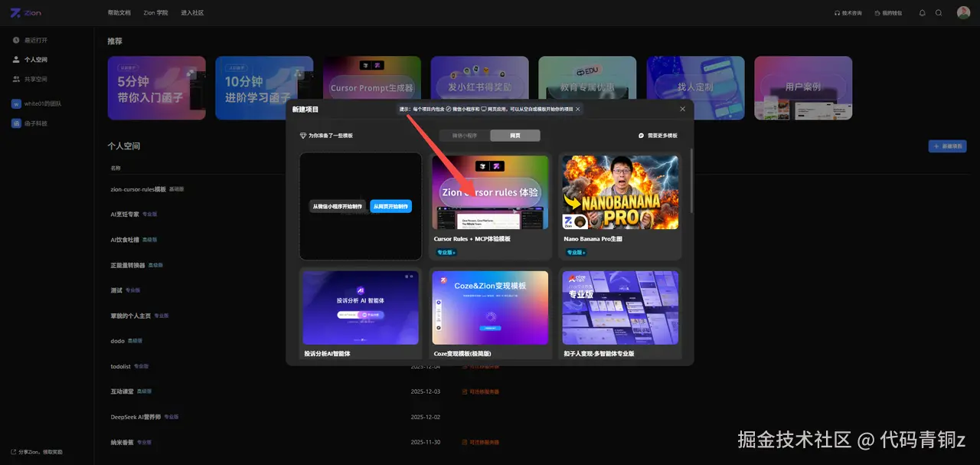Click the person icon beside 个人空间
The width and height of the screenshot is (980, 465).
click(x=16, y=59)
